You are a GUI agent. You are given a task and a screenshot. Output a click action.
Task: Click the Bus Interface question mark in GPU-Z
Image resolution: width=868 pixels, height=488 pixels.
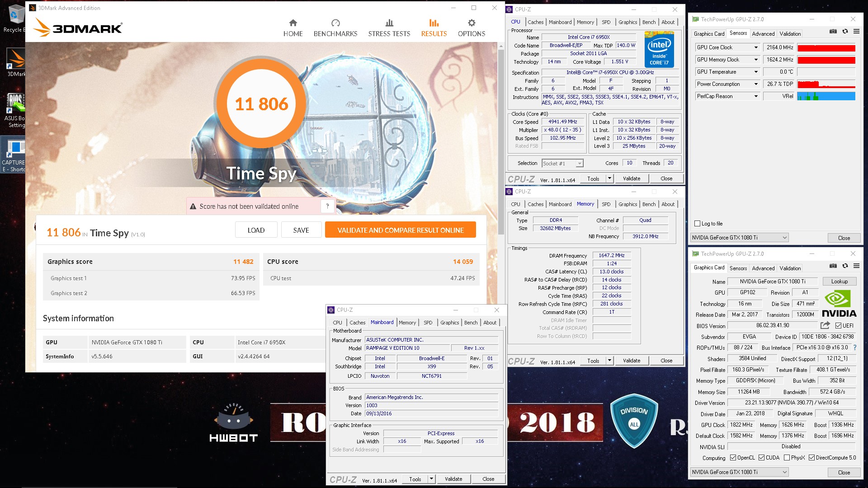click(855, 348)
